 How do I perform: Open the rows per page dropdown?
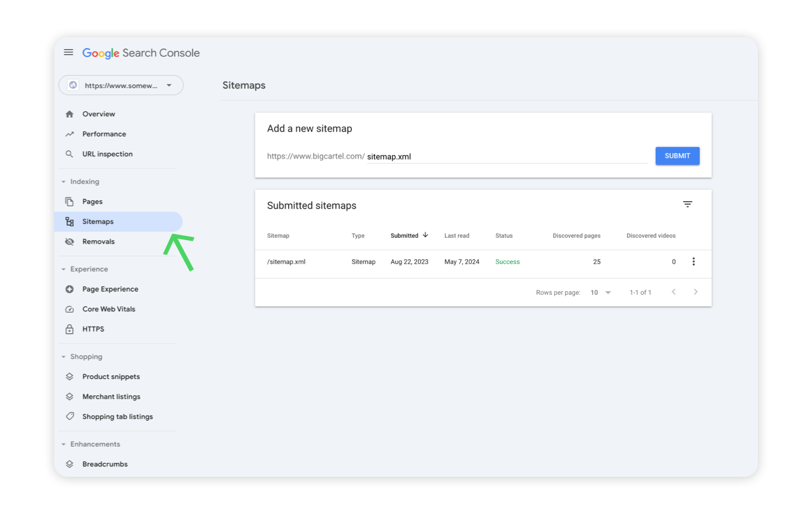pos(601,293)
